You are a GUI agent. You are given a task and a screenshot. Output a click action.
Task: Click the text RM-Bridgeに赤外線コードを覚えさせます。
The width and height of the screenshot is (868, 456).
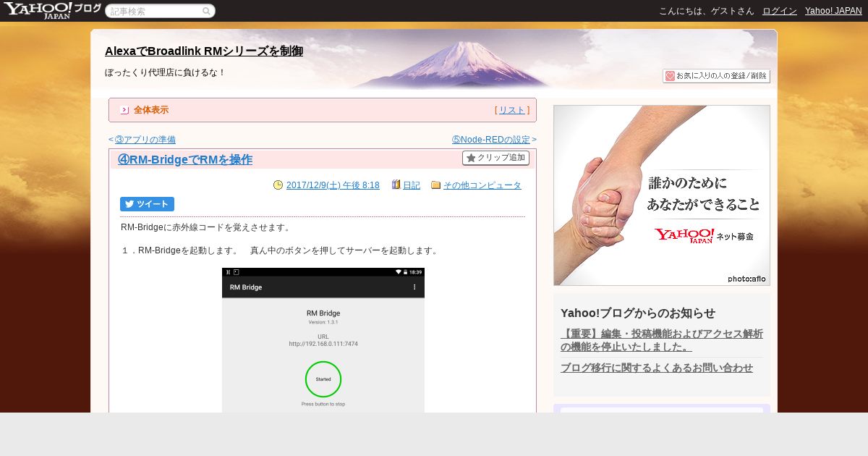pyautogui.click(x=206, y=227)
